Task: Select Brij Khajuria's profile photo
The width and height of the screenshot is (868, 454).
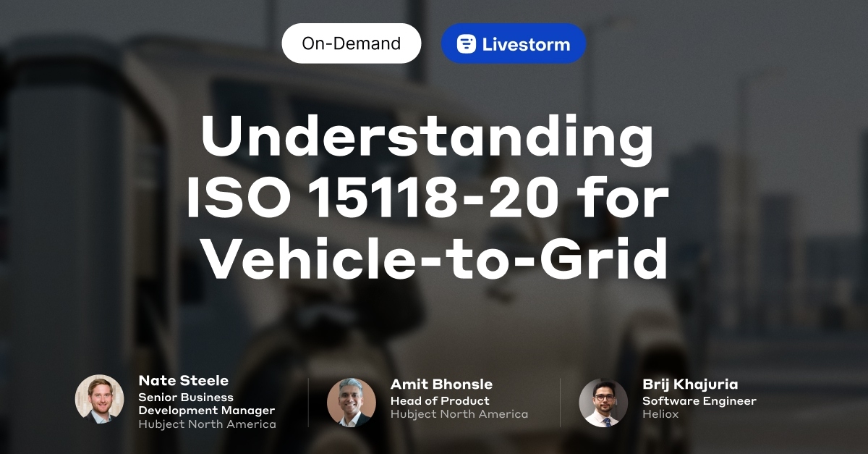Action: tap(603, 403)
